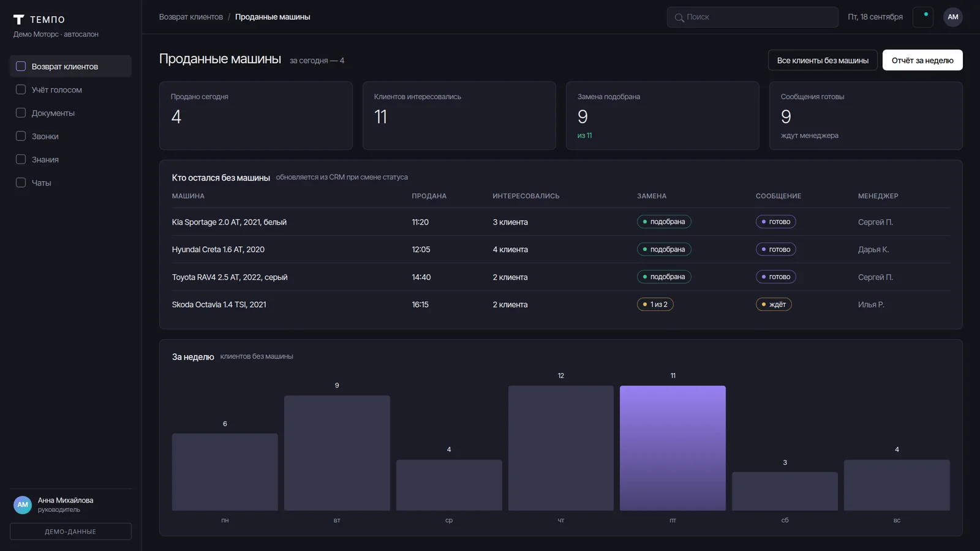Click the ДЕМО-ДАННЫЕ button

click(70, 531)
